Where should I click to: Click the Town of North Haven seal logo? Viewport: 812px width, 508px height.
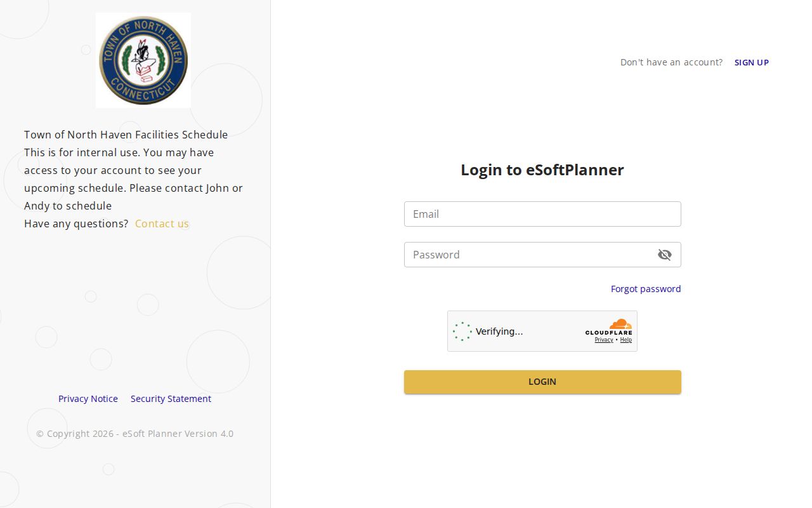pos(143,60)
